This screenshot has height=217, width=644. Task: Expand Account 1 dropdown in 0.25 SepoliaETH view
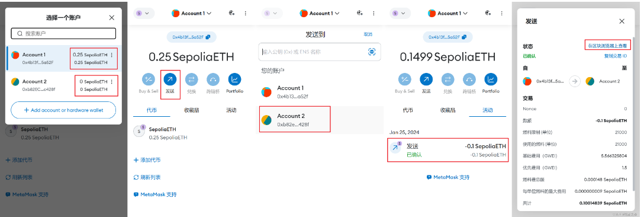pyautogui.click(x=191, y=13)
